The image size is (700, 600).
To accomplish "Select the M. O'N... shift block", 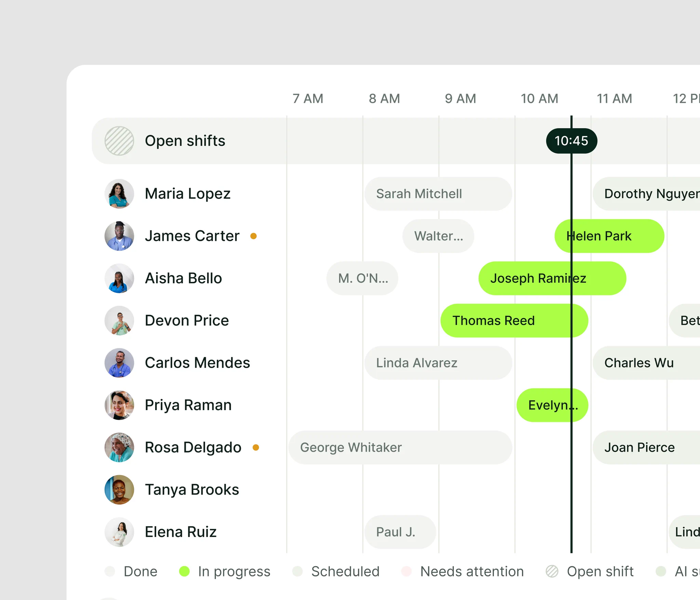I will click(362, 278).
